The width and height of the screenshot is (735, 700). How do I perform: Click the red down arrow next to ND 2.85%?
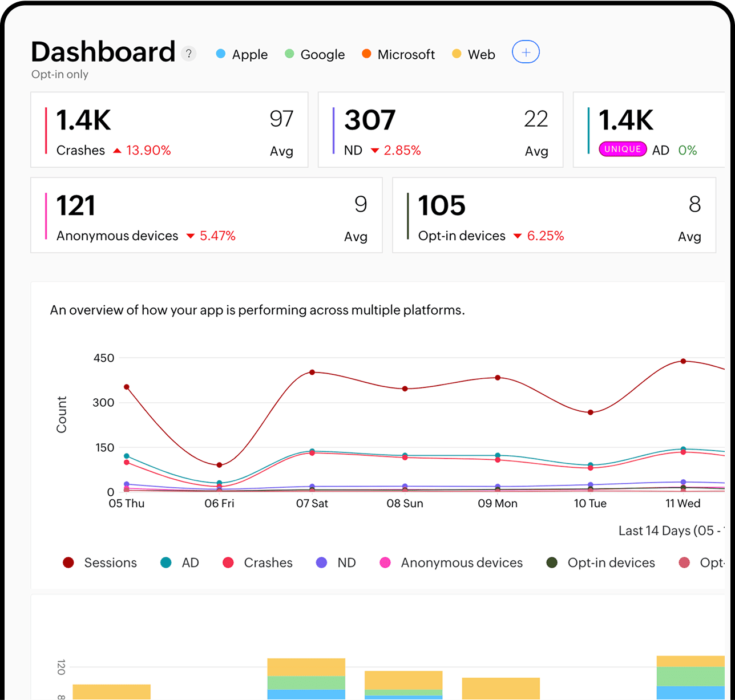[375, 151]
